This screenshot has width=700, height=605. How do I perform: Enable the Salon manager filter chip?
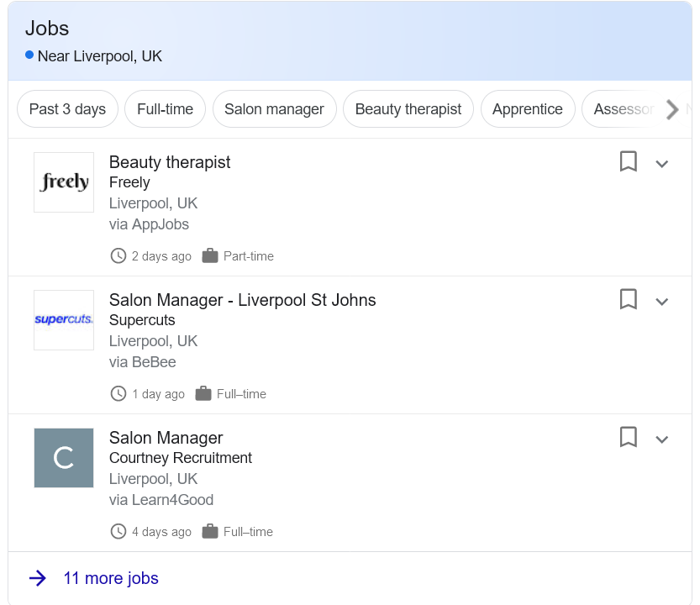point(274,109)
